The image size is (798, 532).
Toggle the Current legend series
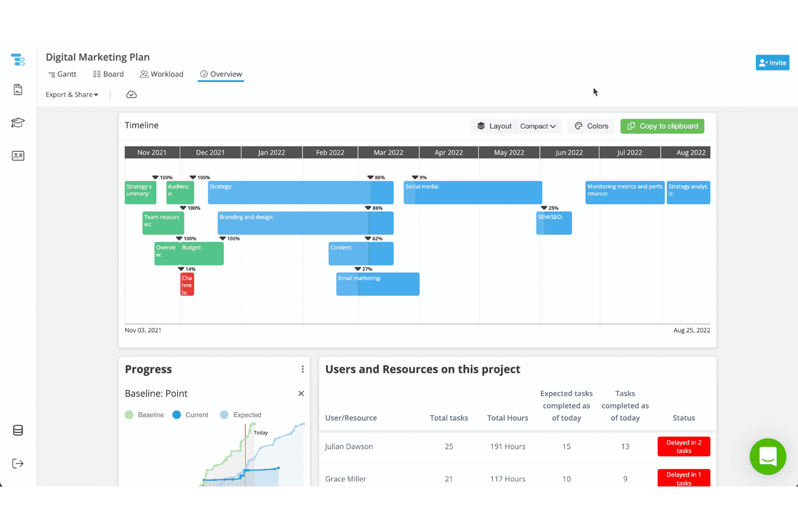tap(190, 415)
